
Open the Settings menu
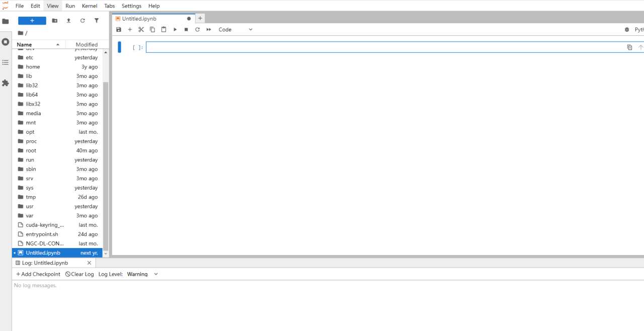[x=131, y=6]
